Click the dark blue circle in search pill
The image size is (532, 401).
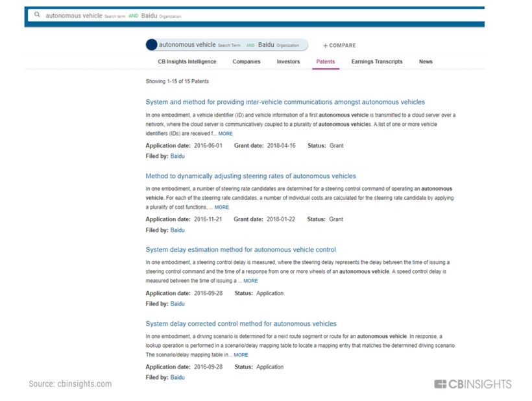[x=151, y=44]
